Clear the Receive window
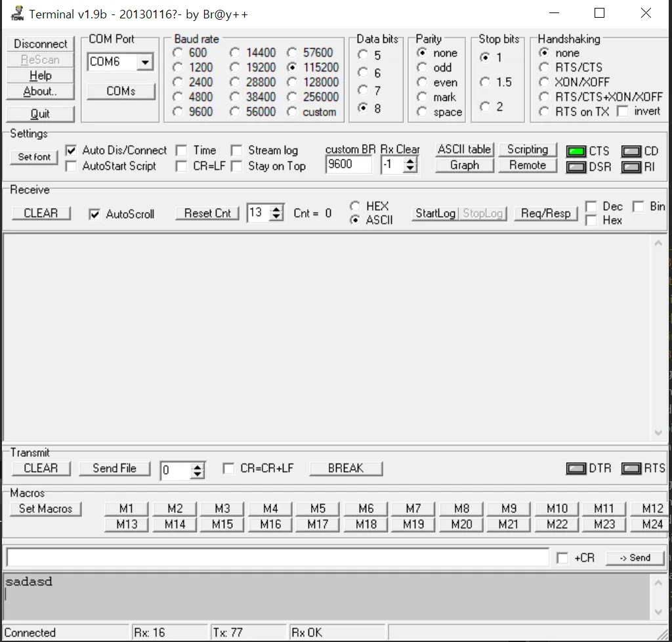 [41, 213]
